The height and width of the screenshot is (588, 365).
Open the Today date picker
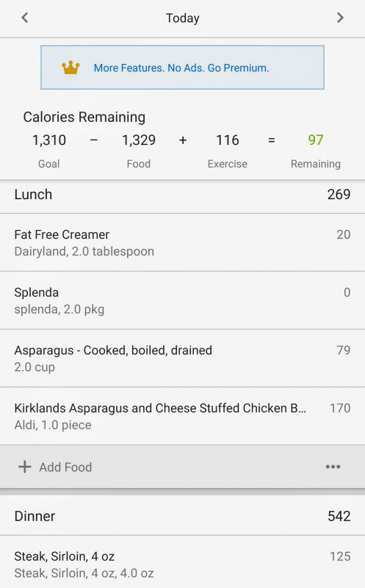tap(182, 18)
